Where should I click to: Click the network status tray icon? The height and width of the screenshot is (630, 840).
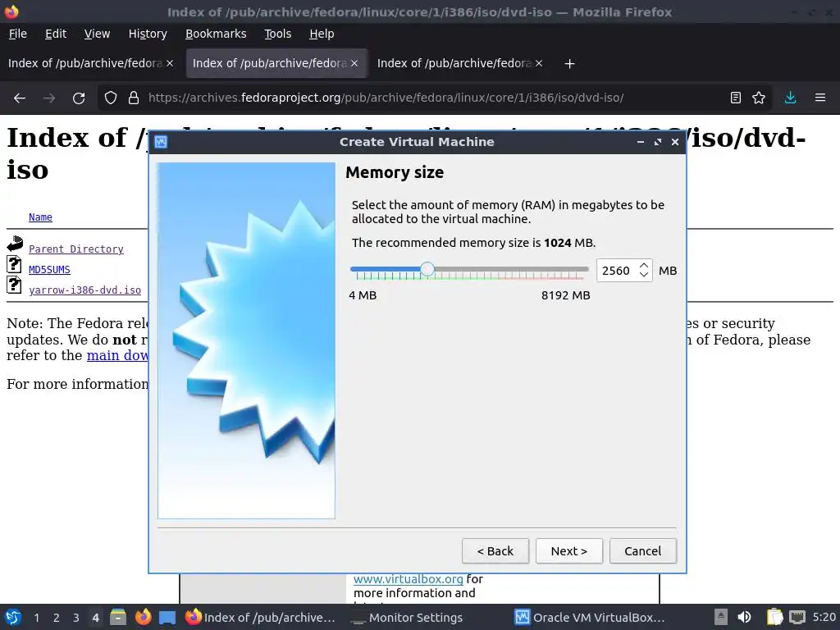click(797, 617)
